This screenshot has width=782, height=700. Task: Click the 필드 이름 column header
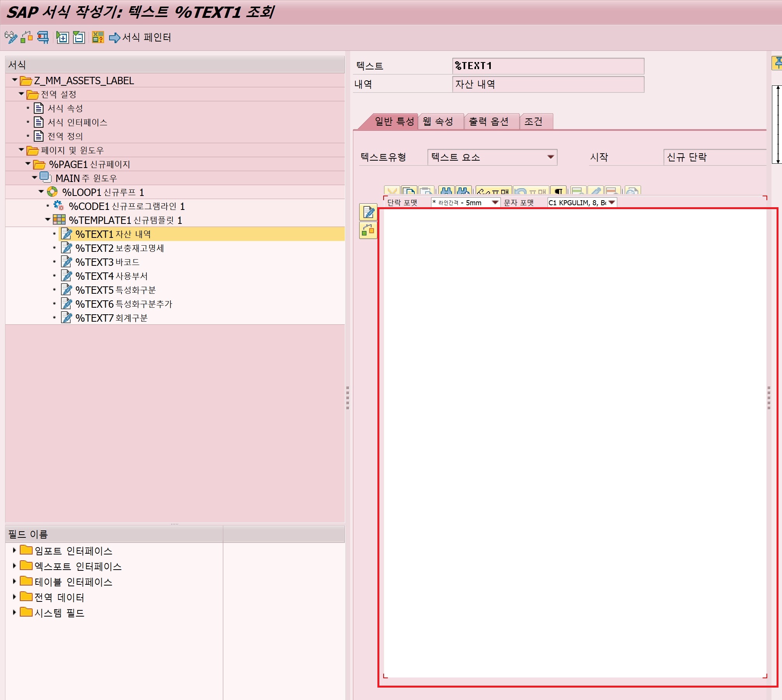pyautogui.click(x=114, y=534)
